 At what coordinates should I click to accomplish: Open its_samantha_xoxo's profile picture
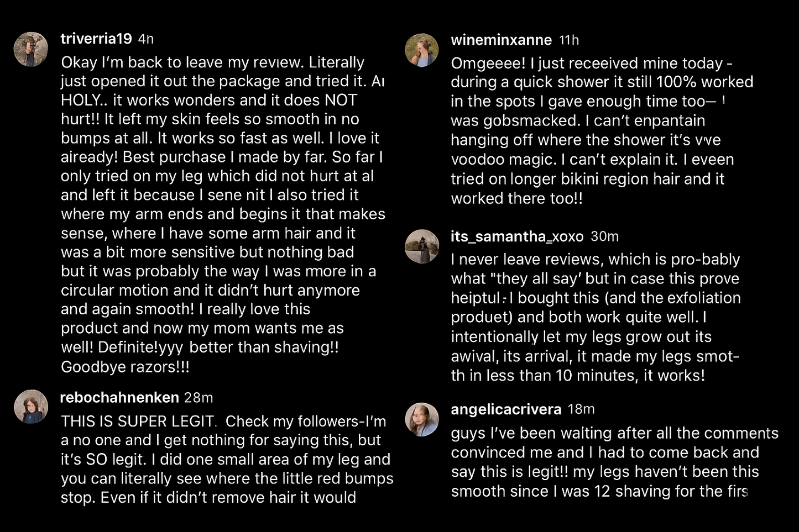pyautogui.click(x=422, y=246)
